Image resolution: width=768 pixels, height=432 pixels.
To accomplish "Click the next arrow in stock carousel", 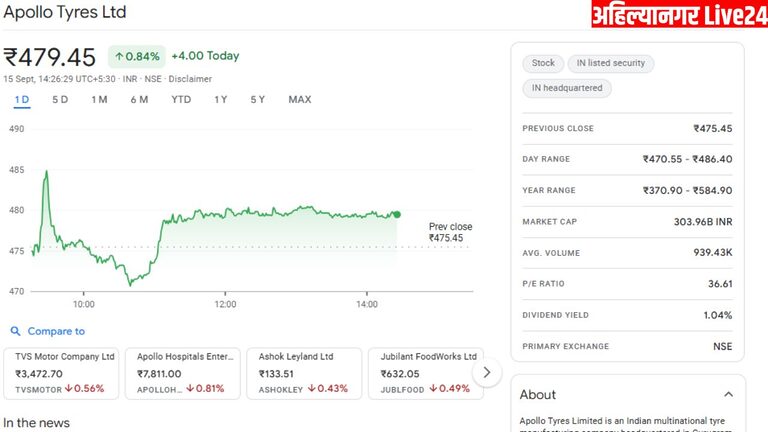I will [x=486, y=373].
